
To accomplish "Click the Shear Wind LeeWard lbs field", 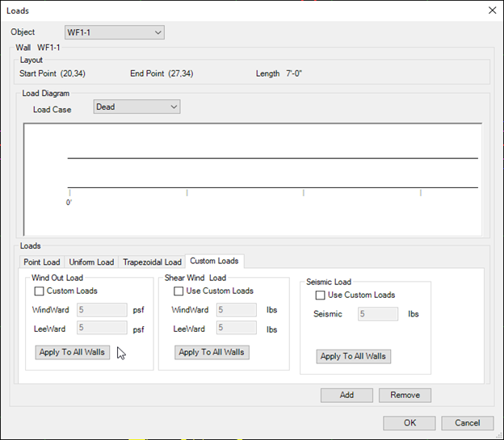I will point(237,329).
